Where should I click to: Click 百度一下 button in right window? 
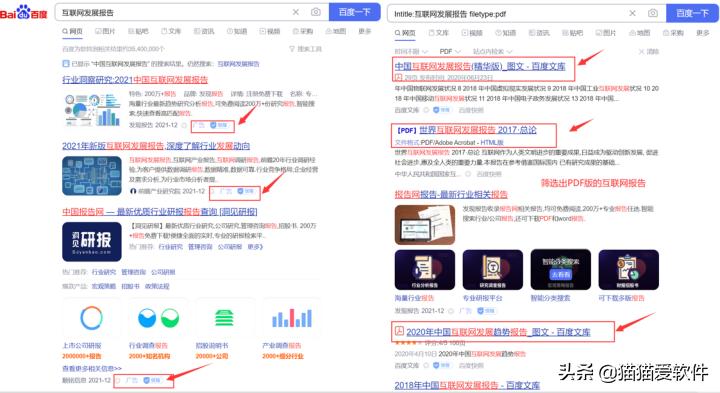[692, 13]
